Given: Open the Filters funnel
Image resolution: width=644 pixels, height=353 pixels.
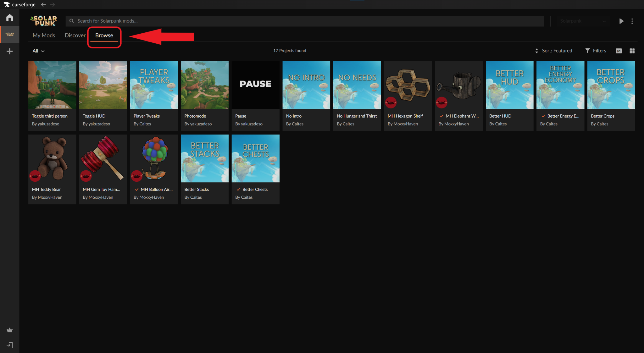Looking at the screenshot, I should pyautogui.click(x=596, y=51).
